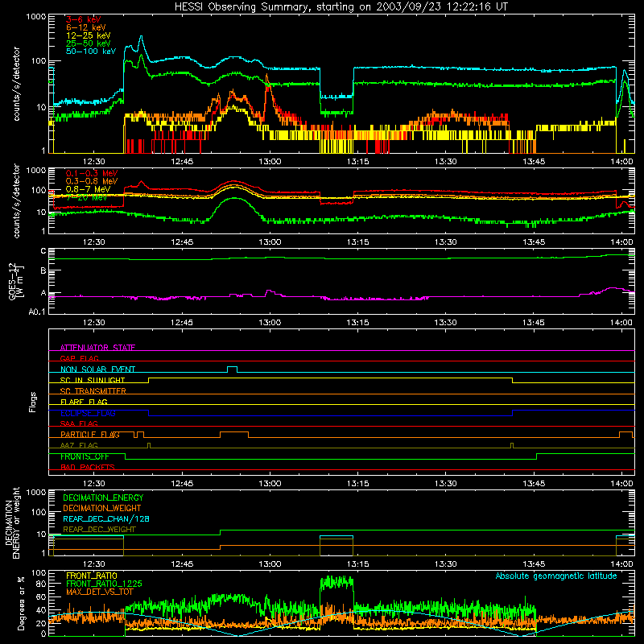Select the 'DECIMATION_WEIGHT' legend label
Screen dimensions: 644x644
102,508
